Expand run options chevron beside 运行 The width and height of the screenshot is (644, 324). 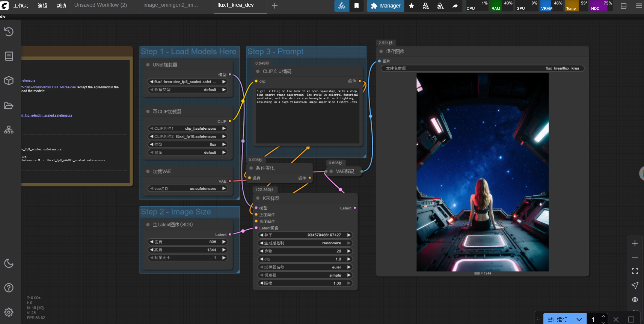(579, 319)
